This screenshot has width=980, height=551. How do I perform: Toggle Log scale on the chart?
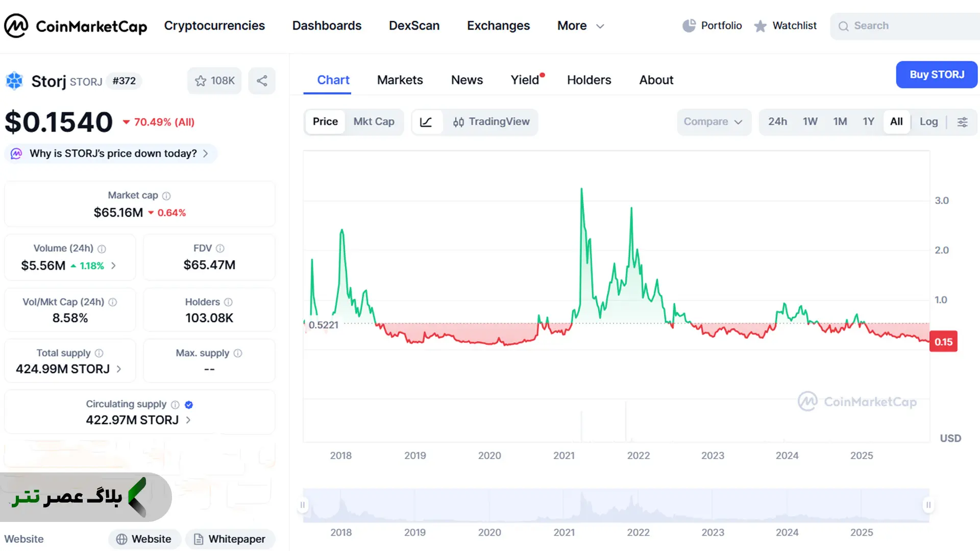tap(928, 122)
